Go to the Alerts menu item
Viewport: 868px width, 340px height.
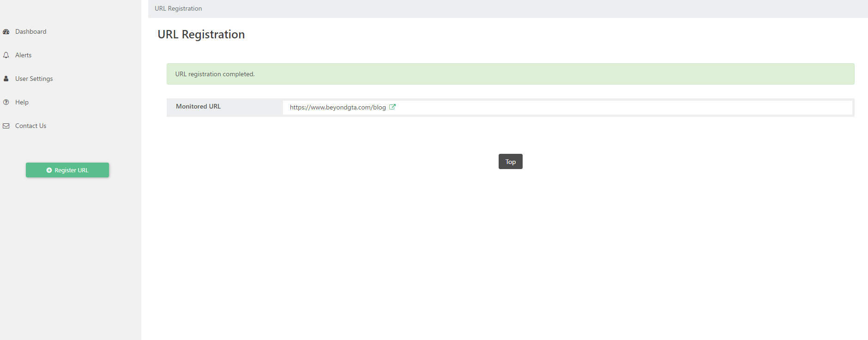[x=23, y=55]
